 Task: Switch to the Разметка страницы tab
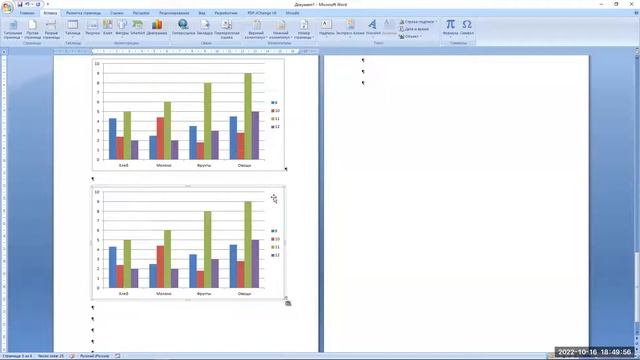click(84, 13)
